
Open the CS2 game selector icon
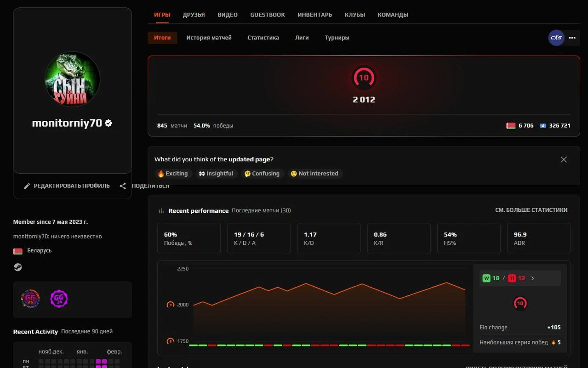(x=556, y=38)
